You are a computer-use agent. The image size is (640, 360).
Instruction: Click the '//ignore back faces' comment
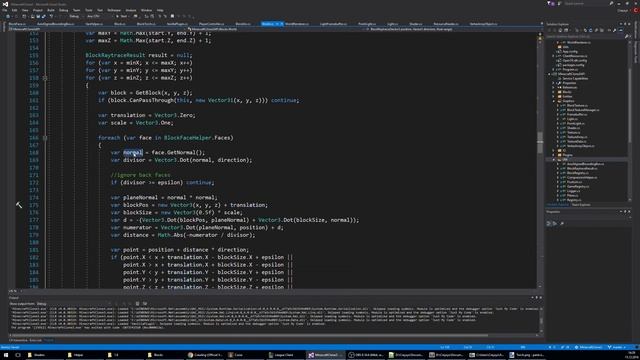pyautogui.click(x=140, y=175)
